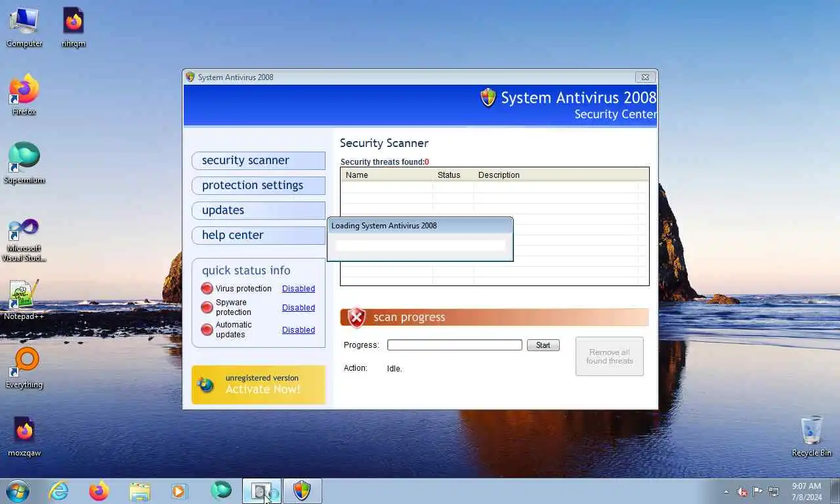Click the Activate Now! banner

(x=259, y=385)
